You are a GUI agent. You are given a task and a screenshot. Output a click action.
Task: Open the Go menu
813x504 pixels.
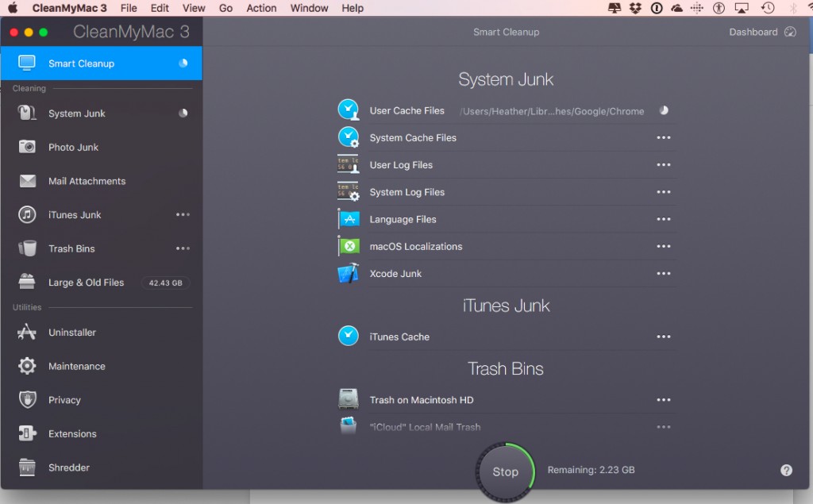tap(225, 8)
